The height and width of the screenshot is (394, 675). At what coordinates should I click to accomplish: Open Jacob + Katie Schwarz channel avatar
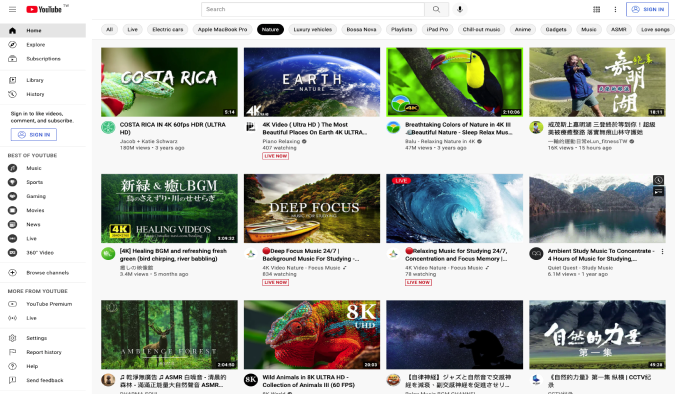pyautogui.click(x=108, y=127)
